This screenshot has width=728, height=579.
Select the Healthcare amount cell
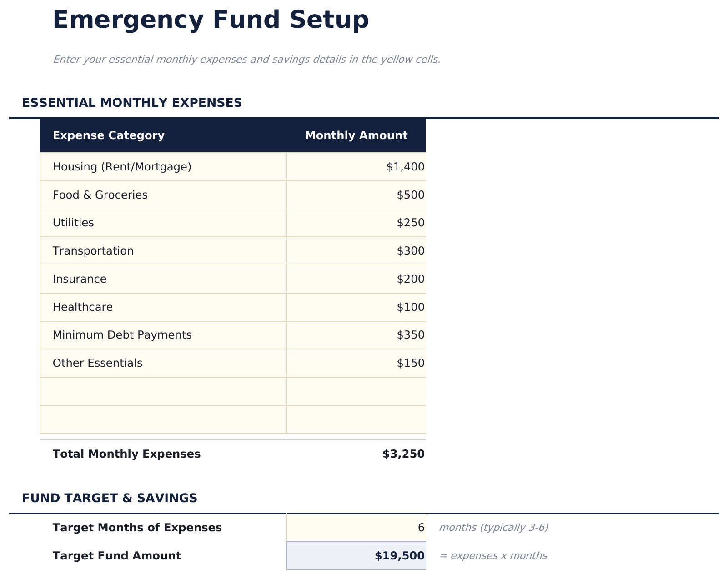click(x=356, y=307)
